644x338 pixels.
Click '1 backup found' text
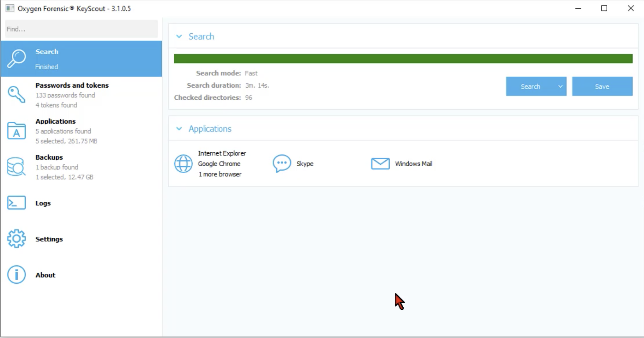click(x=57, y=167)
